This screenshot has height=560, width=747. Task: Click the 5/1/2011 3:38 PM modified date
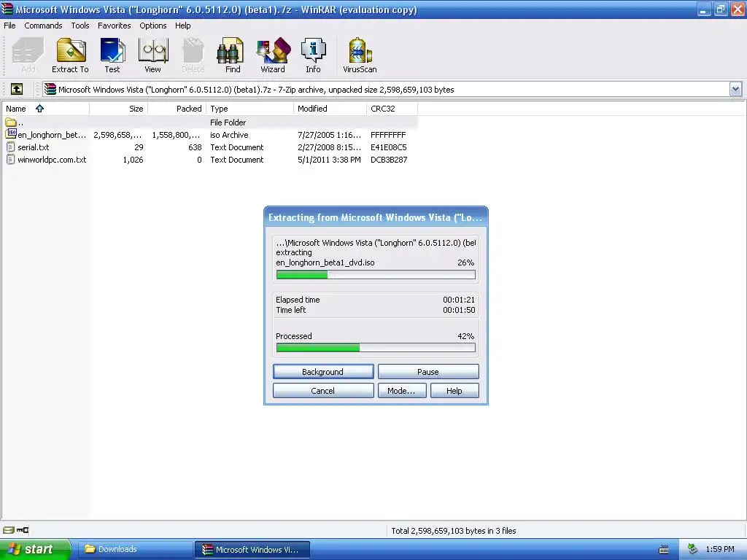click(329, 160)
